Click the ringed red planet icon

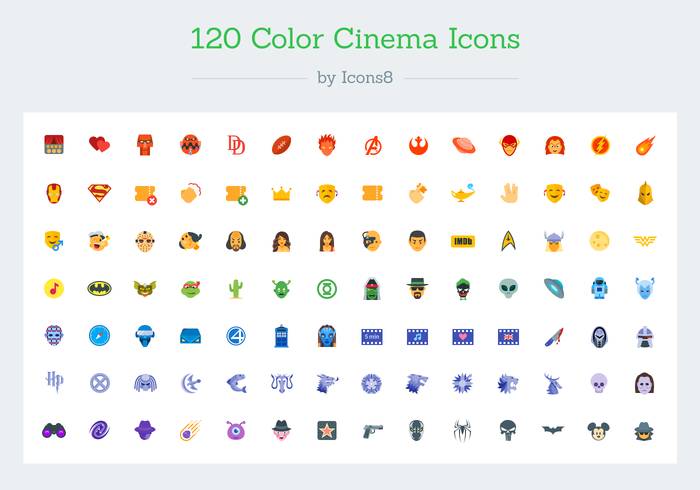coord(463,145)
